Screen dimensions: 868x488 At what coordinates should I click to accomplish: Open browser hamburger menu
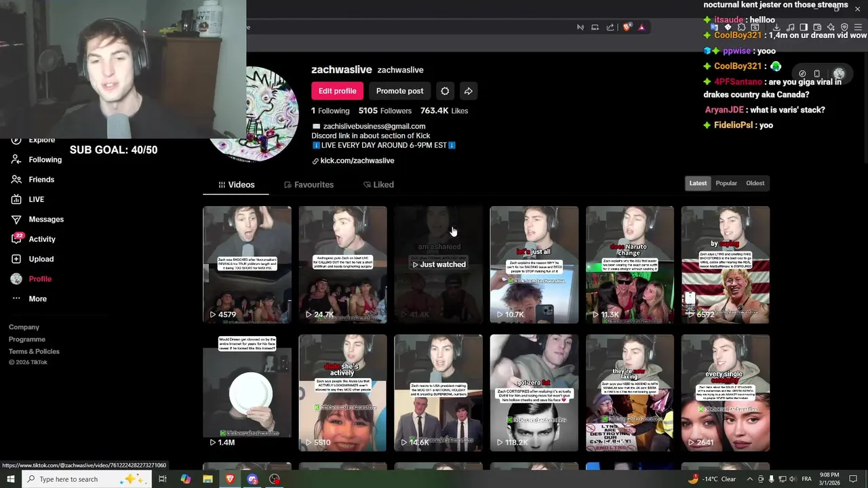[x=858, y=27]
